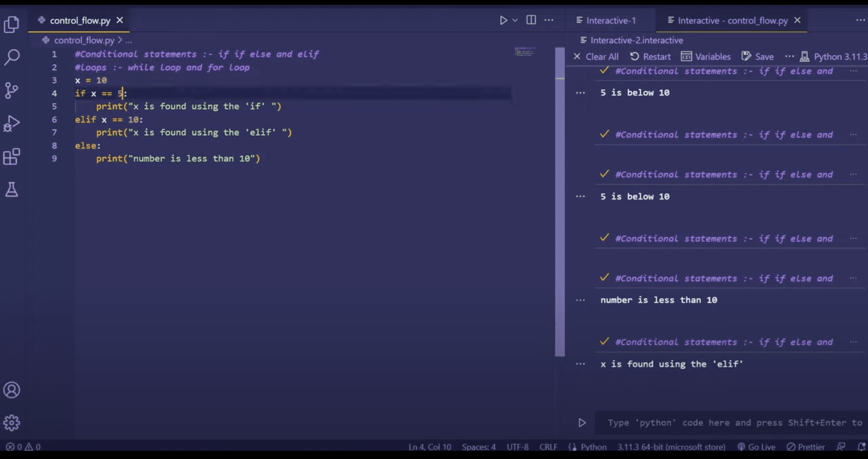Restart the interactive Python kernel
The width and height of the screenshot is (868, 459).
pos(650,56)
